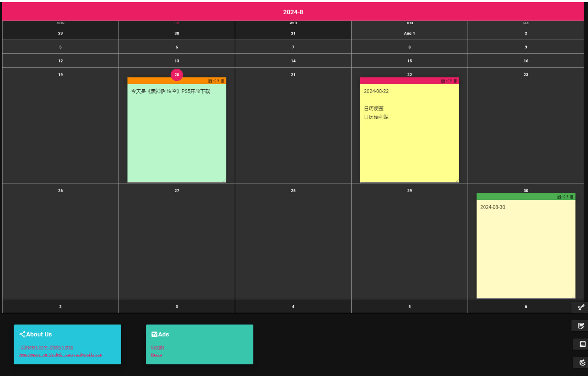588x376 pixels.
Task: Delete the 2024-08-30 note
Action: tap(571, 197)
